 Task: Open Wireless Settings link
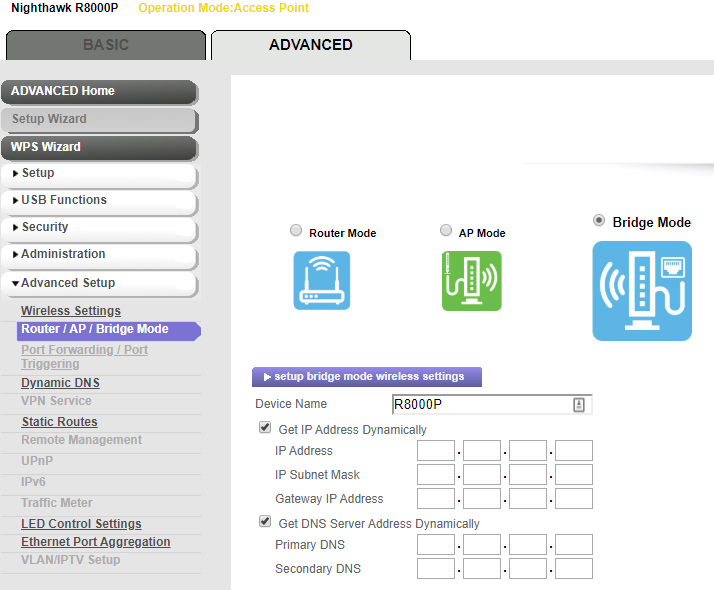(71, 311)
